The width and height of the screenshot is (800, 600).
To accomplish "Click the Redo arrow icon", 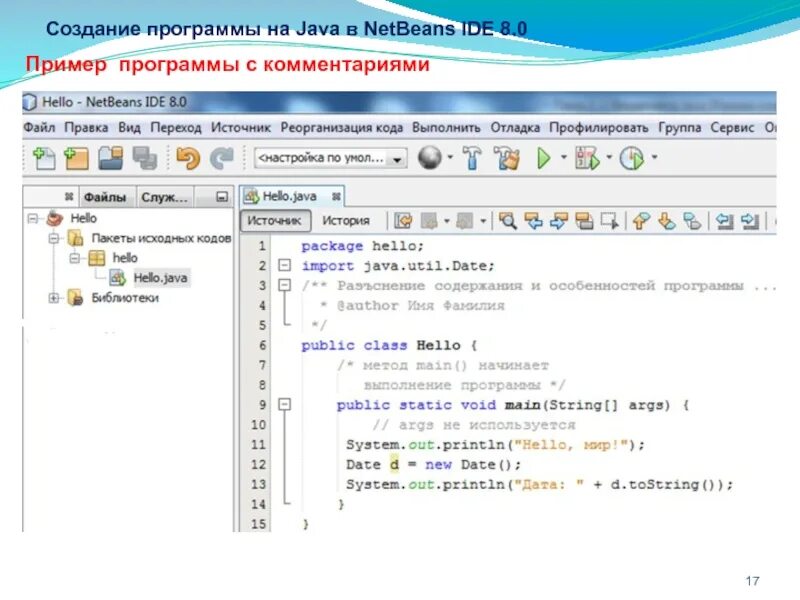I will pyautogui.click(x=221, y=158).
